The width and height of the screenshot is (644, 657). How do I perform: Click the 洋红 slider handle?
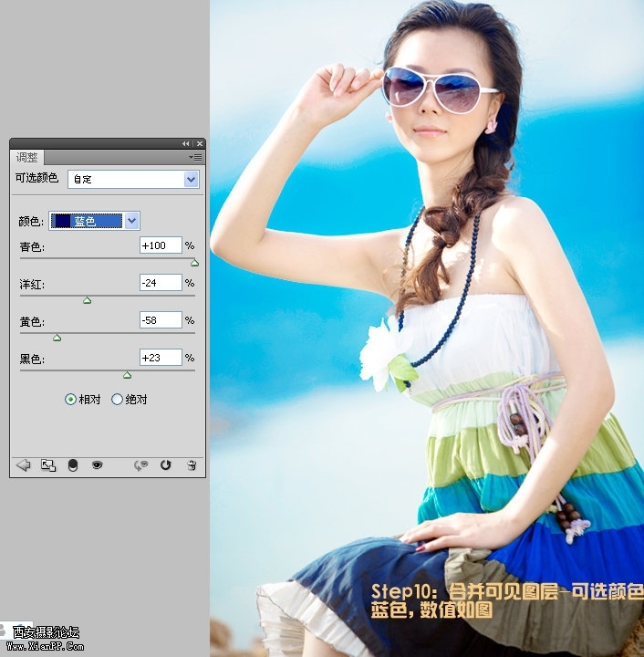(x=88, y=300)
